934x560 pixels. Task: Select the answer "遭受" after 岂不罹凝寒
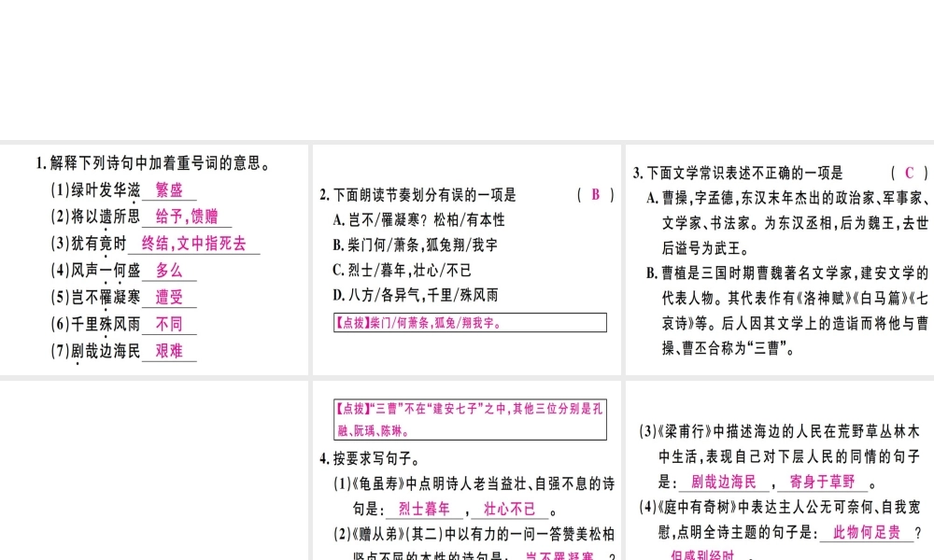169,297
